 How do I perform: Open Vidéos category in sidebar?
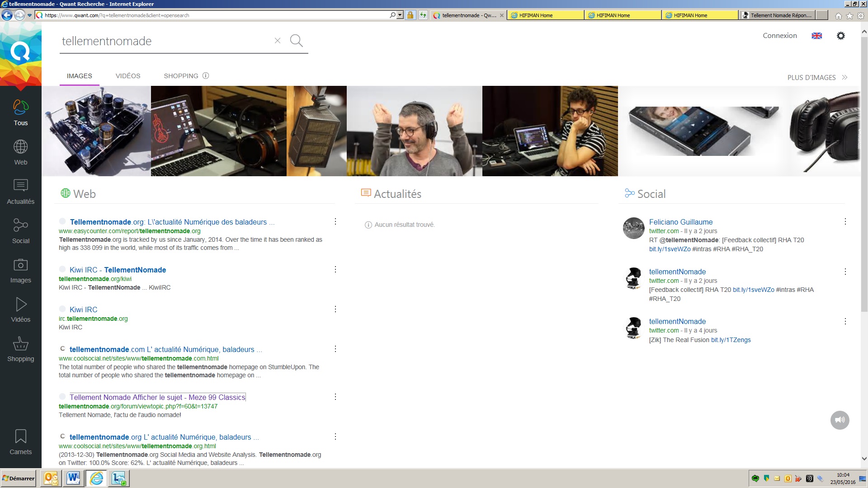[x=21, y=310]
